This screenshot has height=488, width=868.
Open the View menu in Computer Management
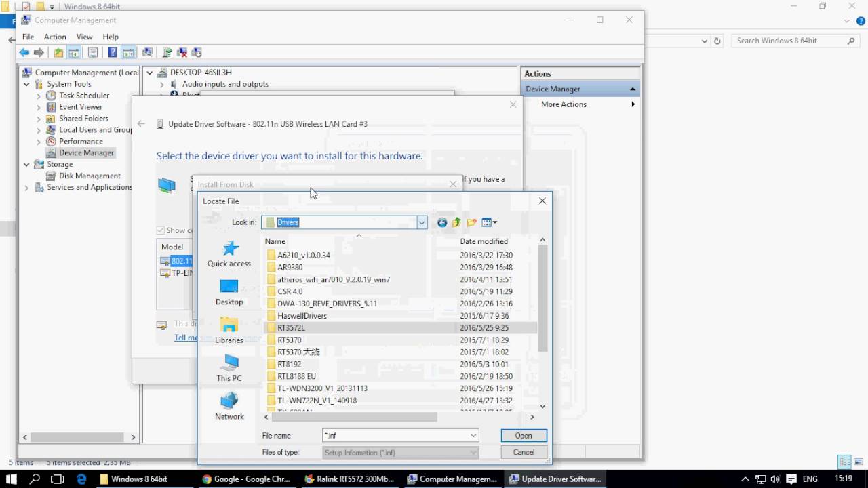click(x=84, y=37)
